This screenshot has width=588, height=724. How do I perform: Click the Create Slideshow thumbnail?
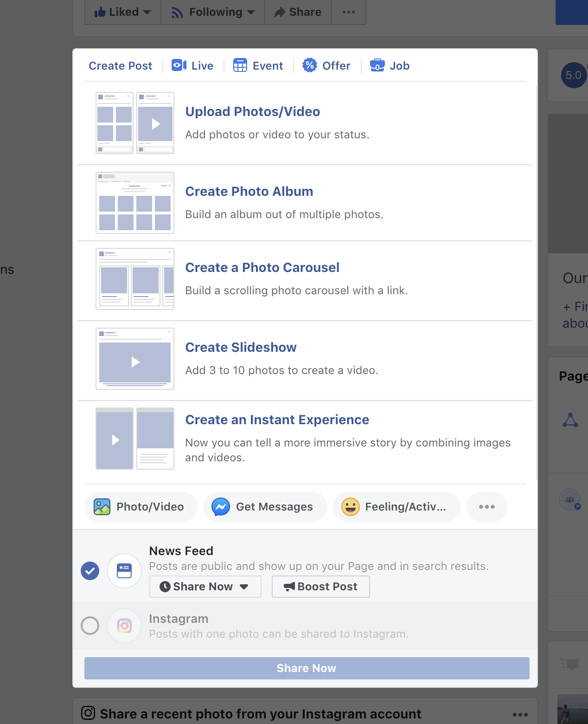click(135, 359)
